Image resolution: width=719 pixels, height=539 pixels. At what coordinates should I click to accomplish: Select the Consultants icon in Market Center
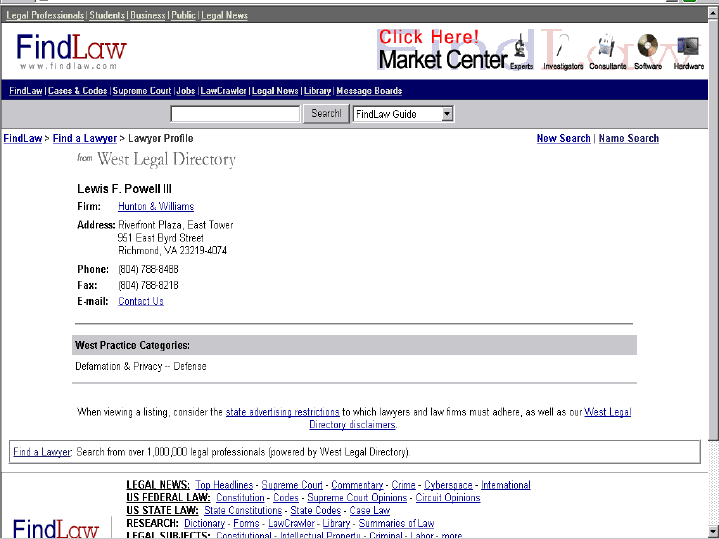tap(608, 51)
